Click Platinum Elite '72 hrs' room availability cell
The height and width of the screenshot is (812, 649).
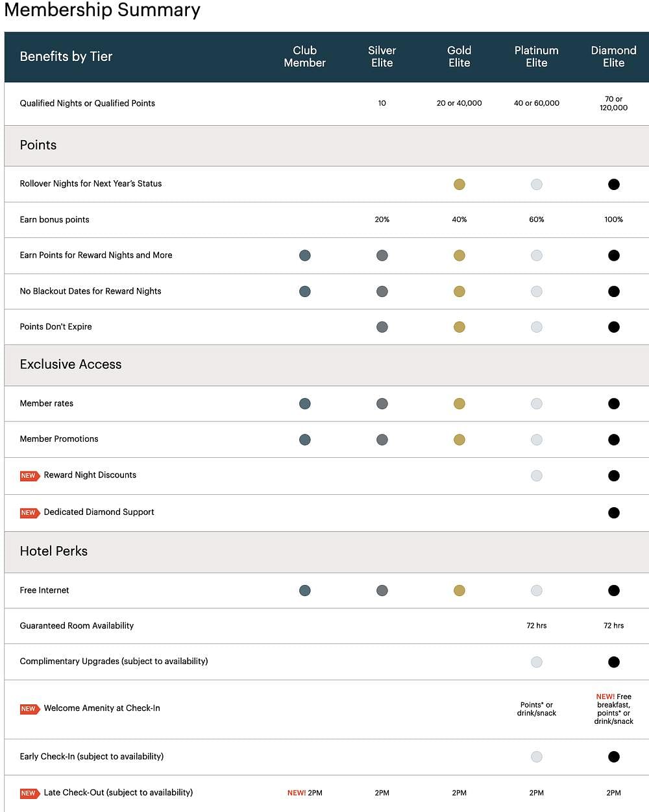point(537,626)
